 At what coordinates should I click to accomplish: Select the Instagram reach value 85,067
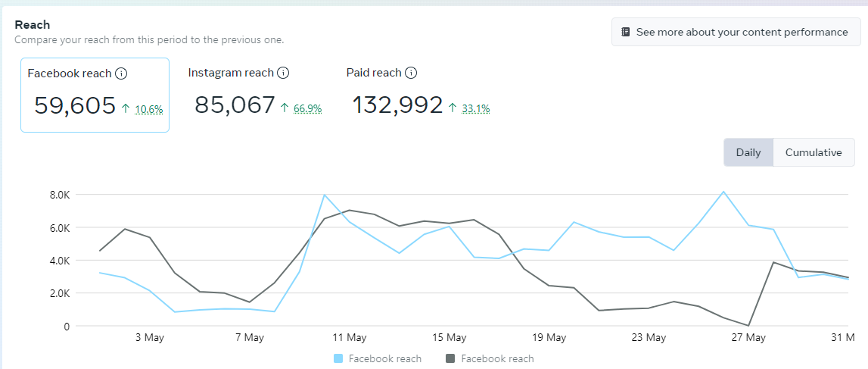[235, 105]
